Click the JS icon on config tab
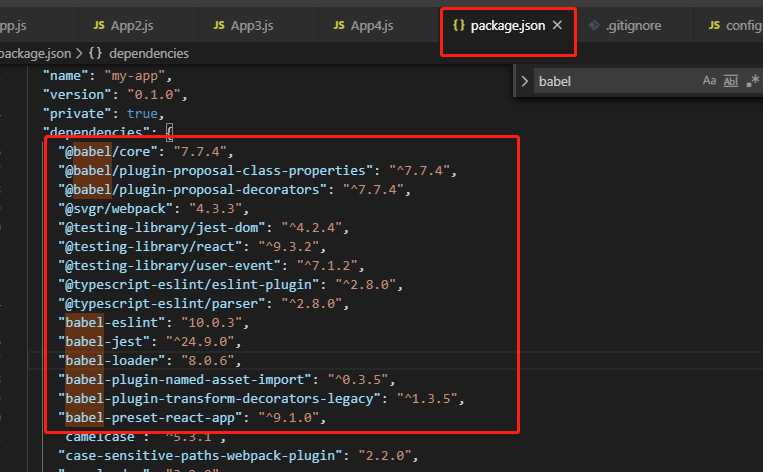Viewport: 763px width, 472px height. coord(714,25)
